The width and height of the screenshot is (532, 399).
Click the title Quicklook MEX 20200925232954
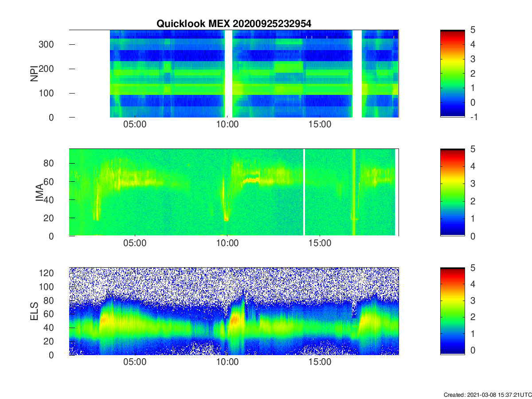234,24
